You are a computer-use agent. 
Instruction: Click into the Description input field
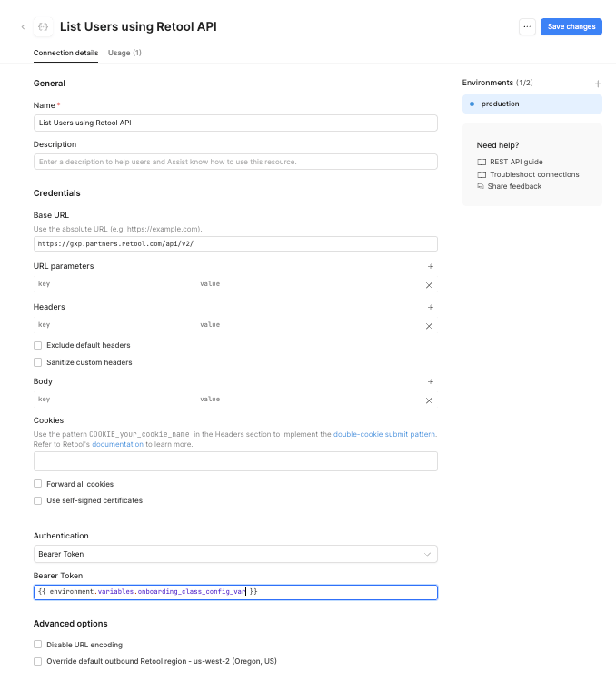(235, 162)
